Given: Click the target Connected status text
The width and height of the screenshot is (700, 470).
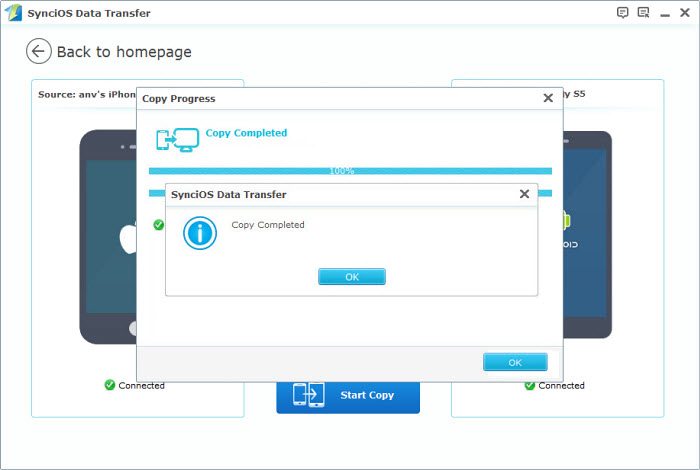Looking at the screenshot, I should pos(561,386).
